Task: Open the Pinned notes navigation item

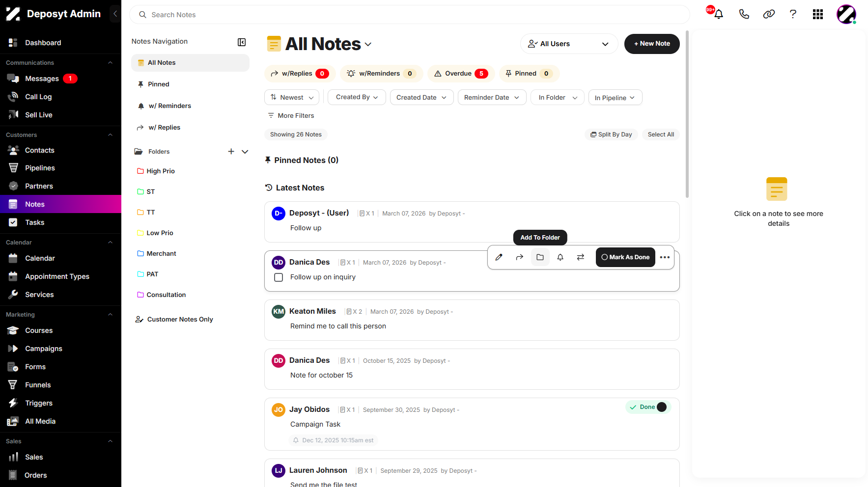Action: (x=190, y=84)
